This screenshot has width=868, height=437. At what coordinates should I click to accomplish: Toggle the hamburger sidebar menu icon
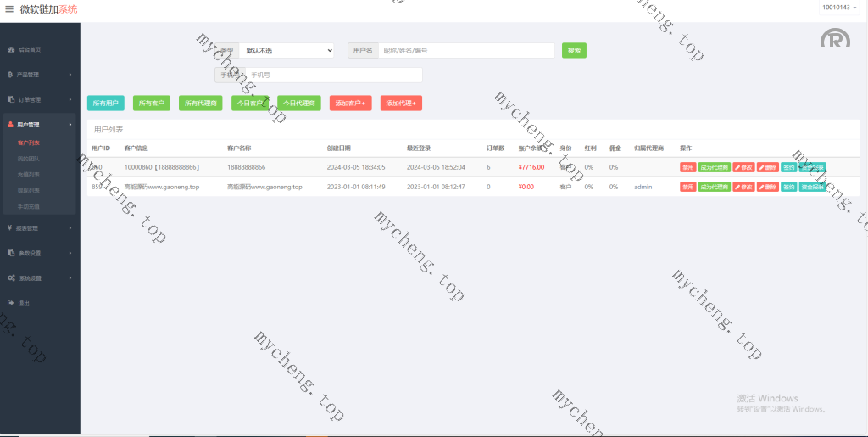[9, 9]
